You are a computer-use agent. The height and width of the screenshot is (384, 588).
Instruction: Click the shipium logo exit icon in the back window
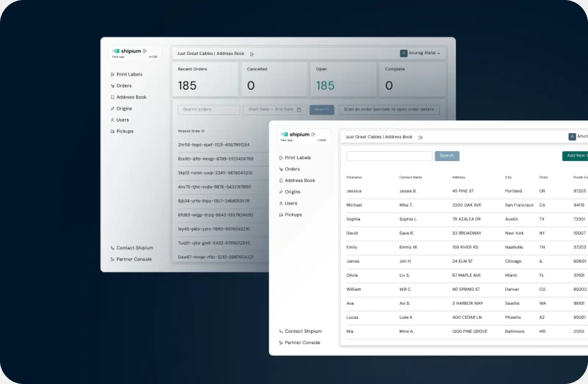[145, 51]
